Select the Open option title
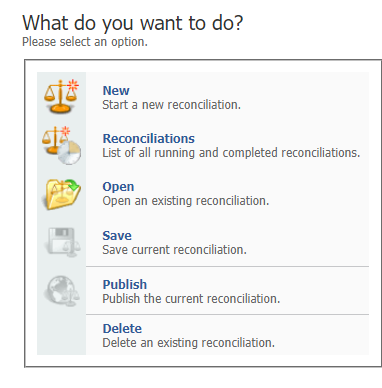The height and width of the screenshot is (388, 382). (x=118, y=187)
